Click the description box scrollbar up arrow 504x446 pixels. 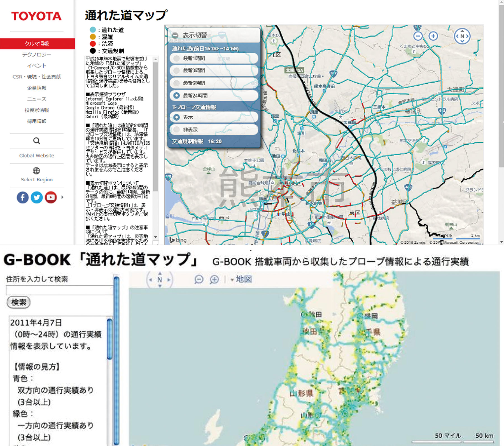point(156,59)
